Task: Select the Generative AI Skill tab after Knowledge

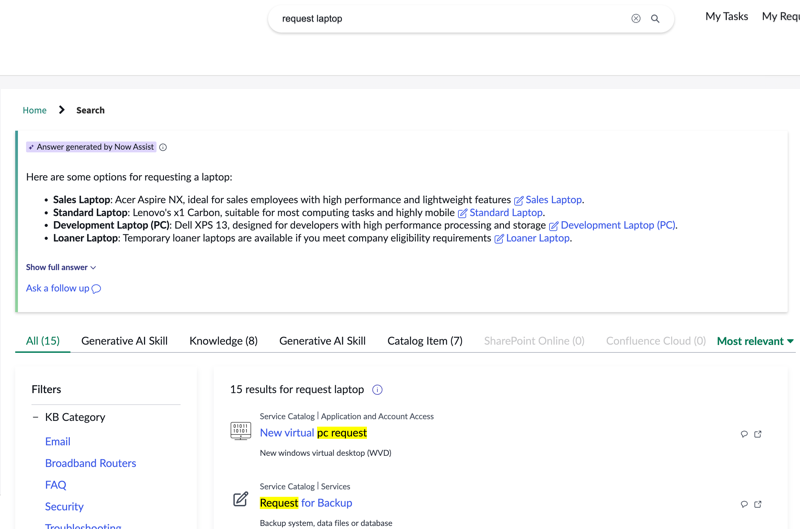Action: pyautogui.click(x=322, y=341)
